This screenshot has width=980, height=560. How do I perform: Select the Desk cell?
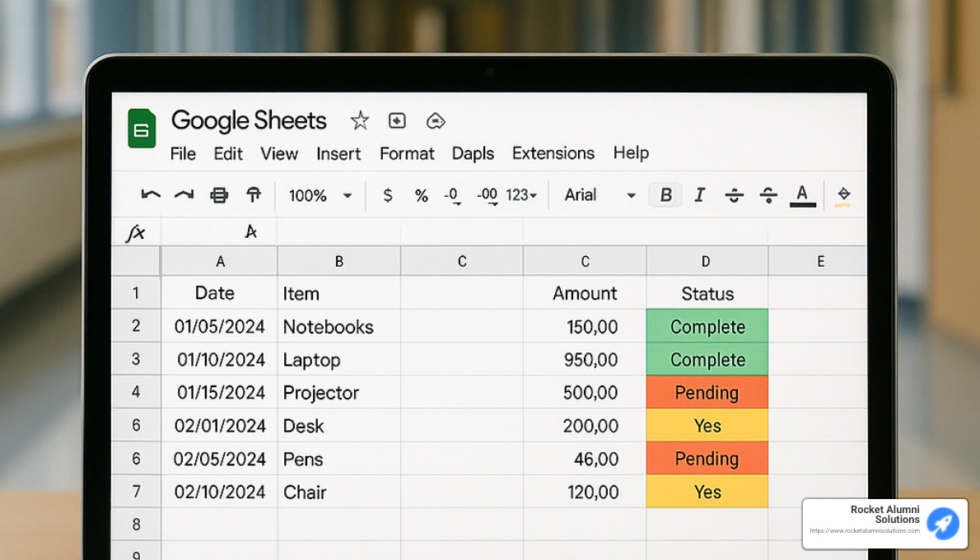[x=338, y=425]
